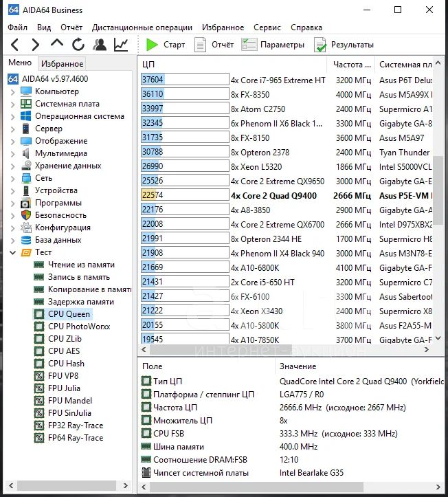The height and width of the screenshot is (497, 448).
Task: Click the Множитель ЦП field row
Action: (x=291, y=421)
